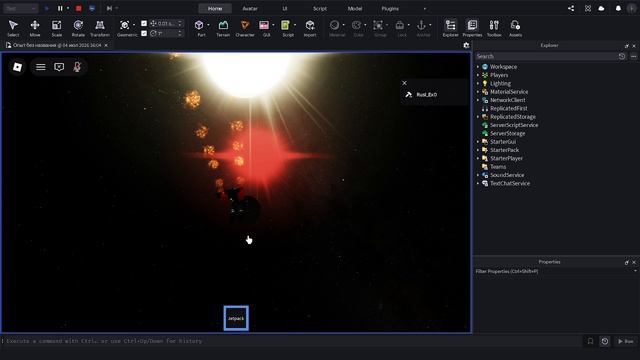Expand the StarterPlayer tree node

pyautogui.click(x=478, y=158)
